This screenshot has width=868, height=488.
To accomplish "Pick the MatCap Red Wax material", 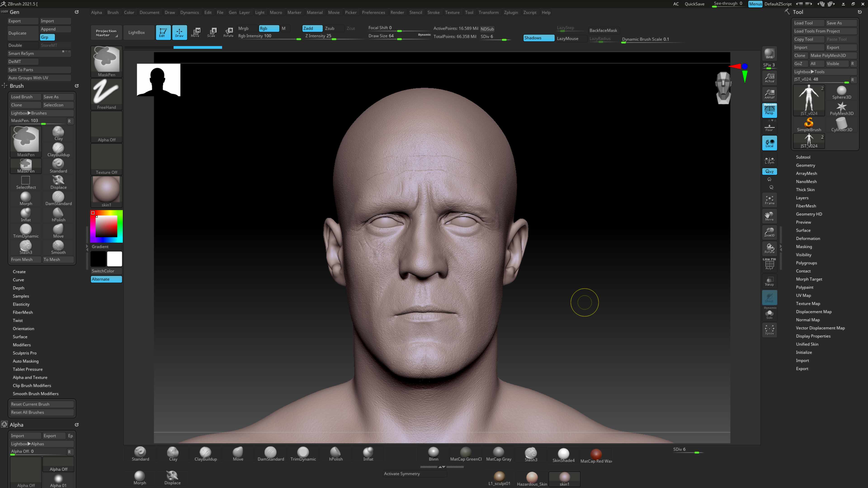I will point(596,456).
